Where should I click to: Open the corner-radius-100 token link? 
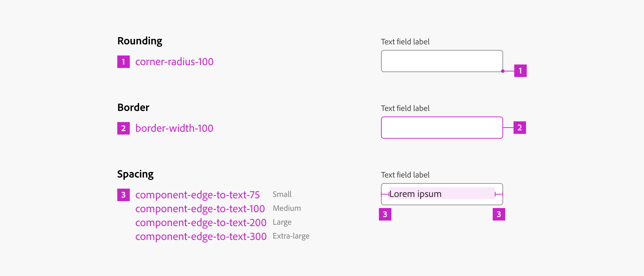coord(174,62)
